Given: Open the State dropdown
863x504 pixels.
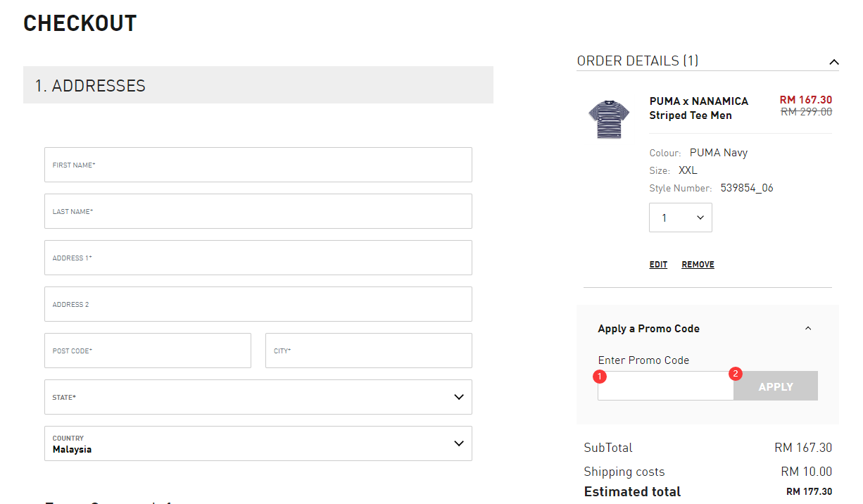Looking at the screenshot, I should (258, 397).
